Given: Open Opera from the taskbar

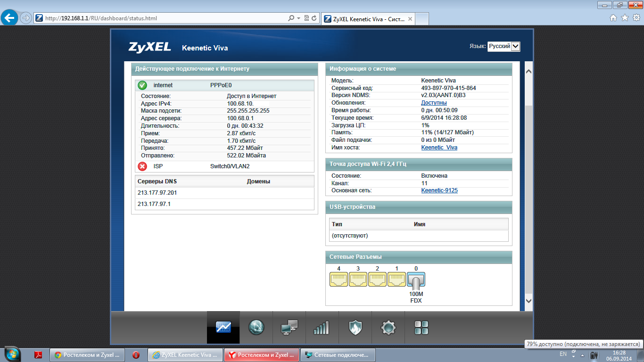Looking at the screenshot, I should [136, 355].
